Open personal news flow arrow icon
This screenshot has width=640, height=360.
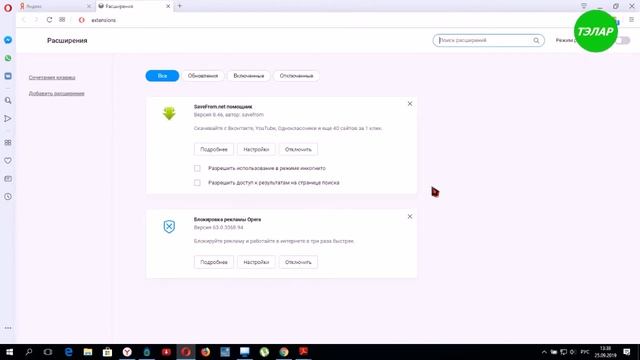point(8,118)
